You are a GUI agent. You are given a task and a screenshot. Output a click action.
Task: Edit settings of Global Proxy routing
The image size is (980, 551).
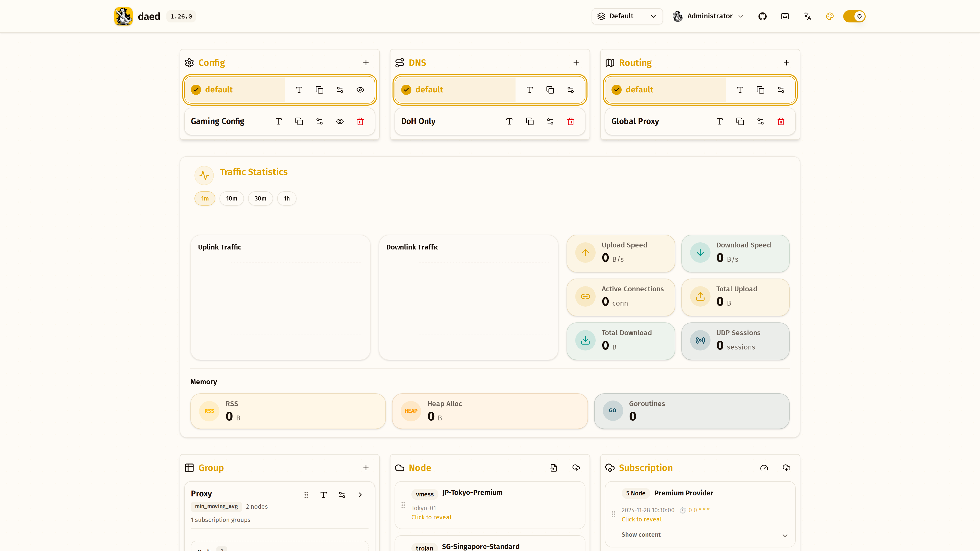[761, 121]
